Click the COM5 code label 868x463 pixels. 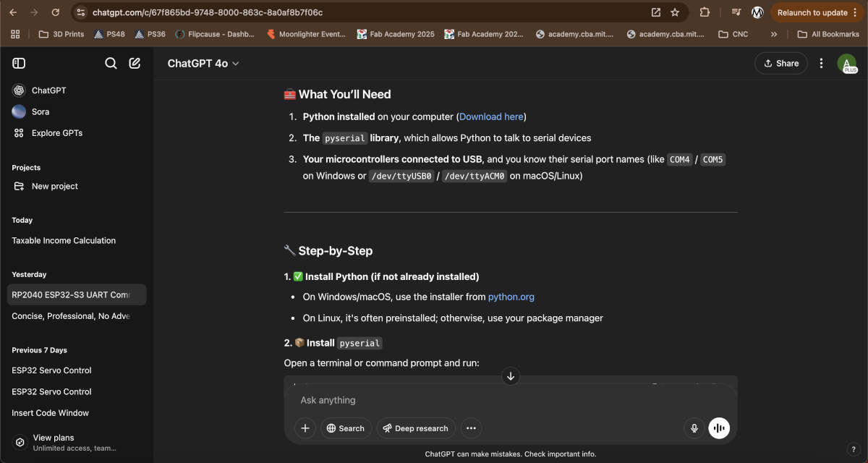click(712, 160)
